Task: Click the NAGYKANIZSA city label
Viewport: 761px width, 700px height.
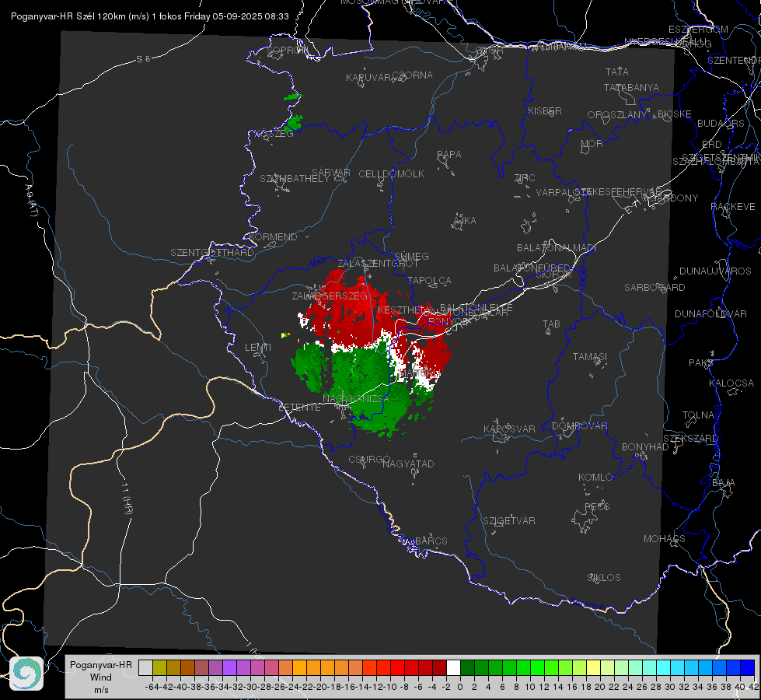Action: pos(356,398)
